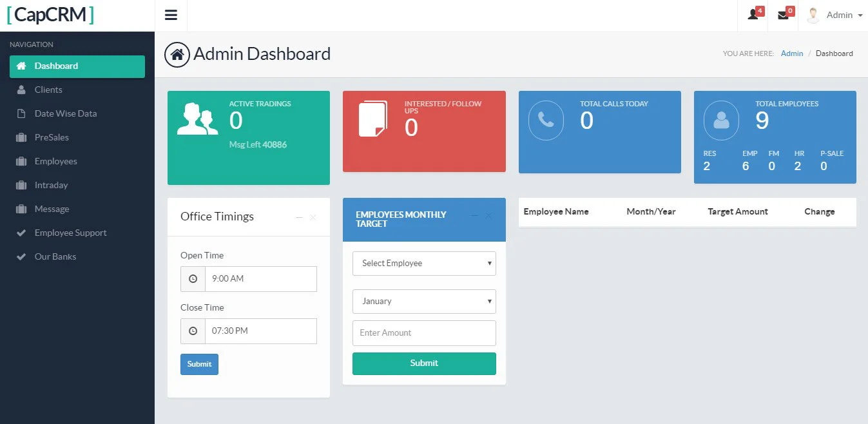Click the Dashboard breadcrumb text

click(x=834, y=53)
